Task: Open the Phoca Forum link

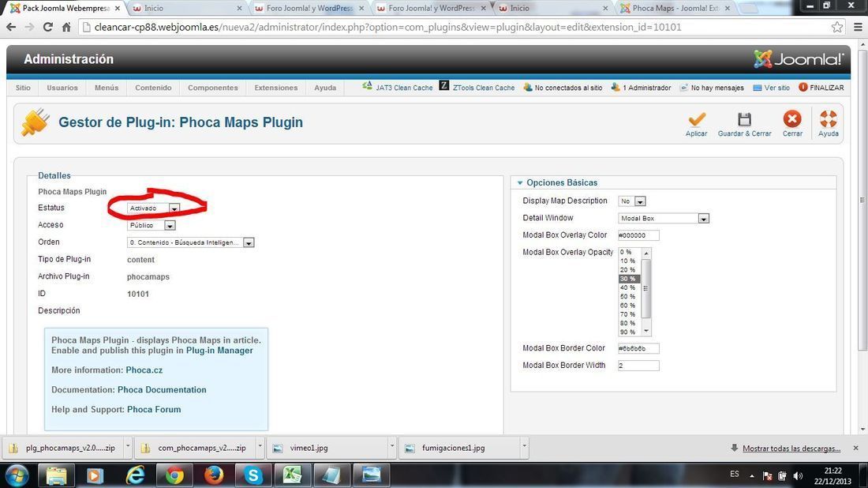Action: 154,409
